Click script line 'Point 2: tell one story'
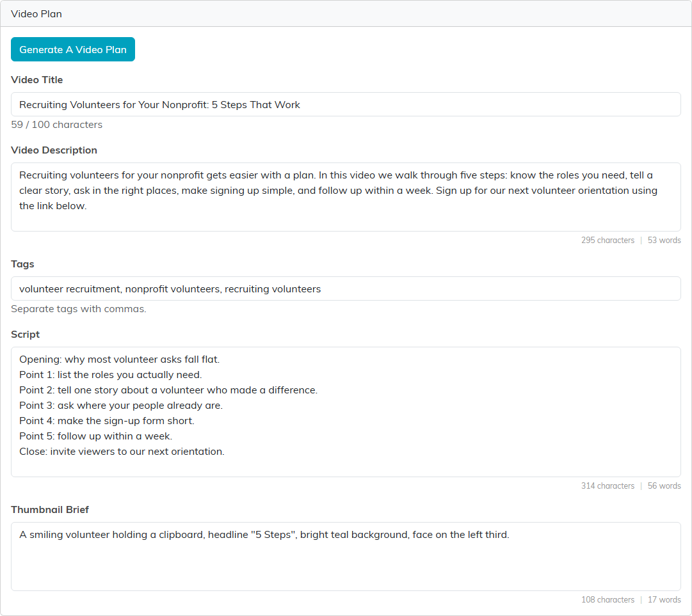The image size is (692, 616). point(168,390)
